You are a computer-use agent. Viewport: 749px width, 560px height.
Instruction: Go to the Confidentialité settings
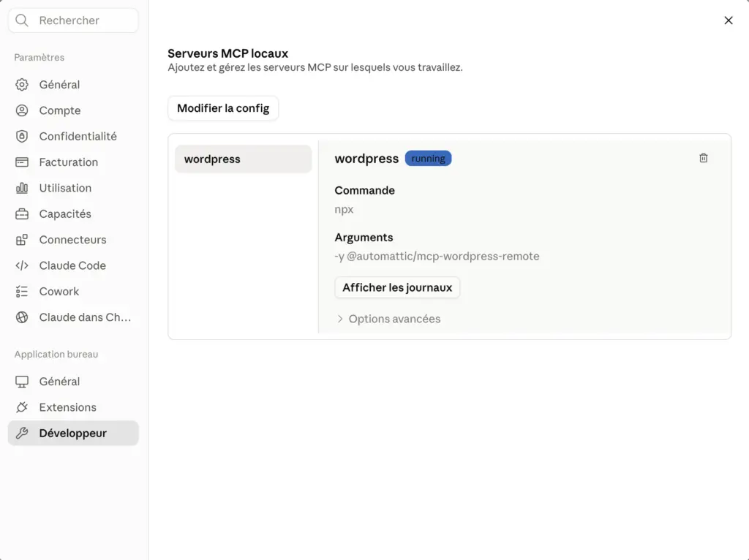tap(73, 136)
